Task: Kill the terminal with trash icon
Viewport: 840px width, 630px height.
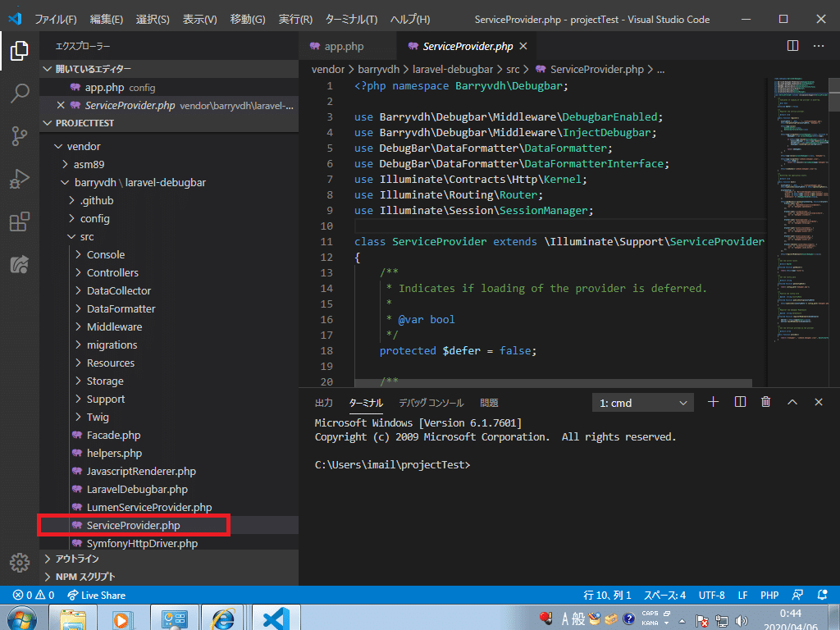Action: coord(766,402)
